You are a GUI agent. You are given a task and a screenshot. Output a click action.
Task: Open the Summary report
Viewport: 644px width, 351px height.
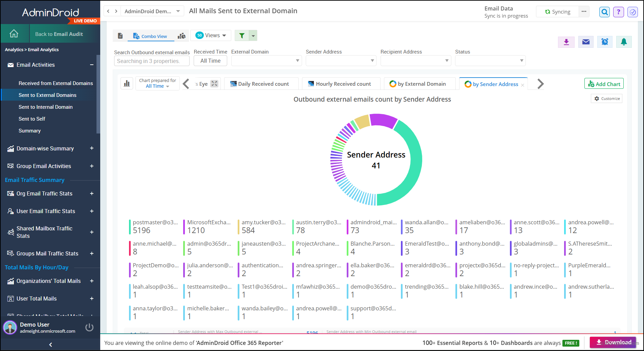click(29, 130)
